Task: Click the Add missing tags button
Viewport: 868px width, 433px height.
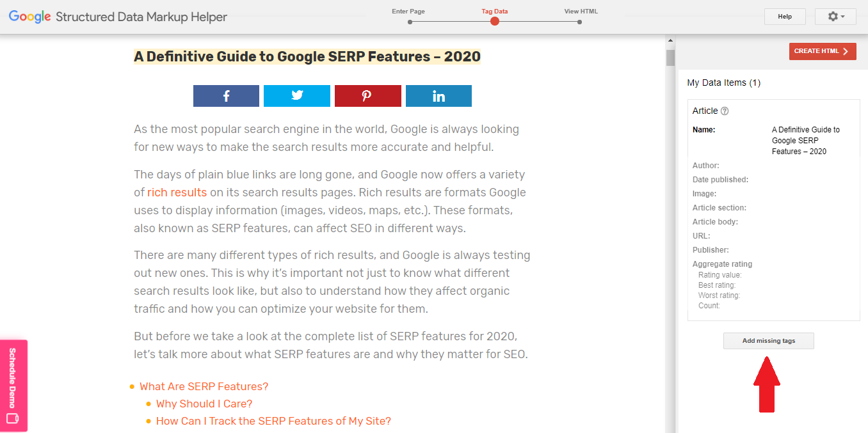Action: point(769,341)
